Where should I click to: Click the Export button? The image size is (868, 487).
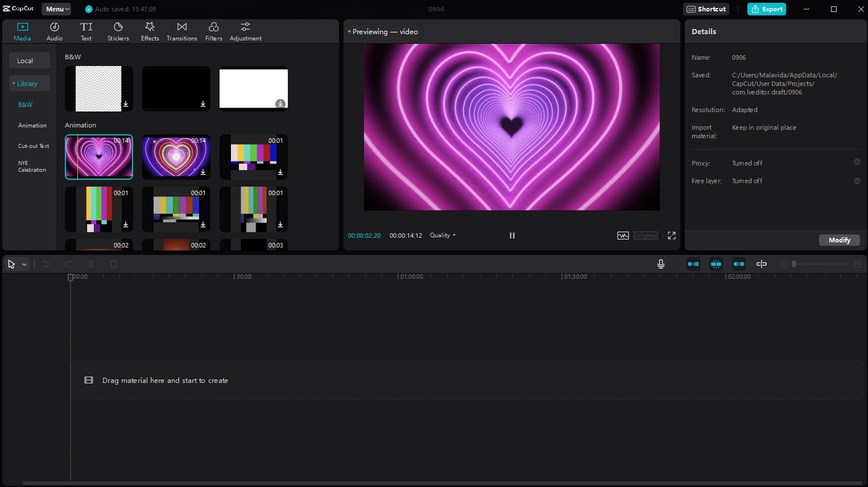766,9
